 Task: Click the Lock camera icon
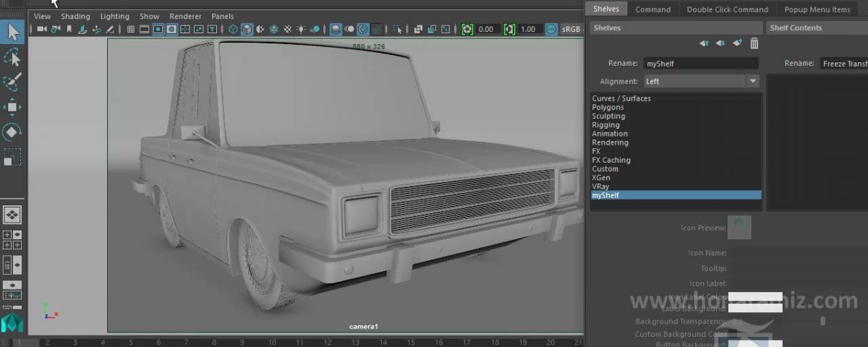click(x=54, y=30)
